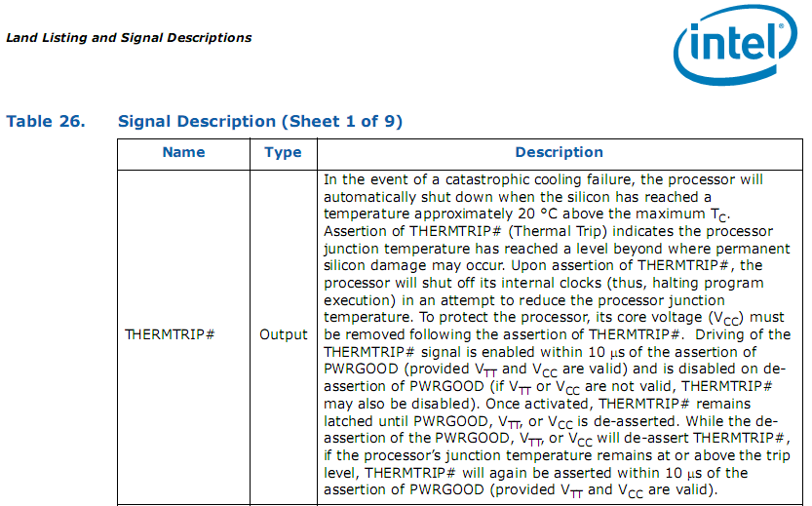This screenshot has height=506, width=812.
Task: Click the 'Table 26.' label
Action: pos(46,121)
